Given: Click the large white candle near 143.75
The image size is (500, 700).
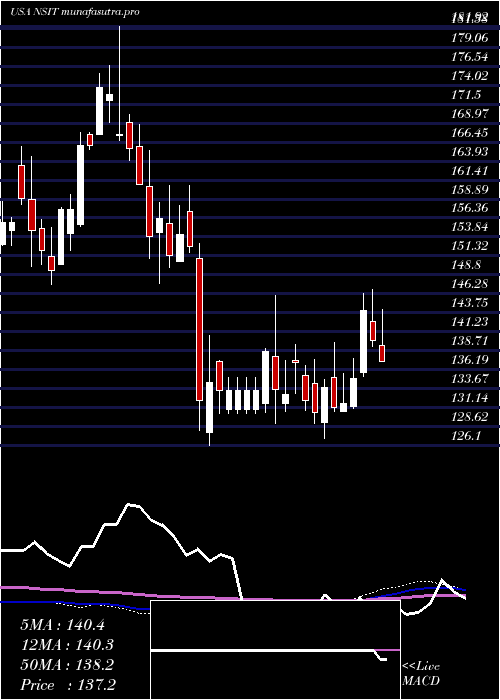Looking at the screenshot, I should [363, 342].
